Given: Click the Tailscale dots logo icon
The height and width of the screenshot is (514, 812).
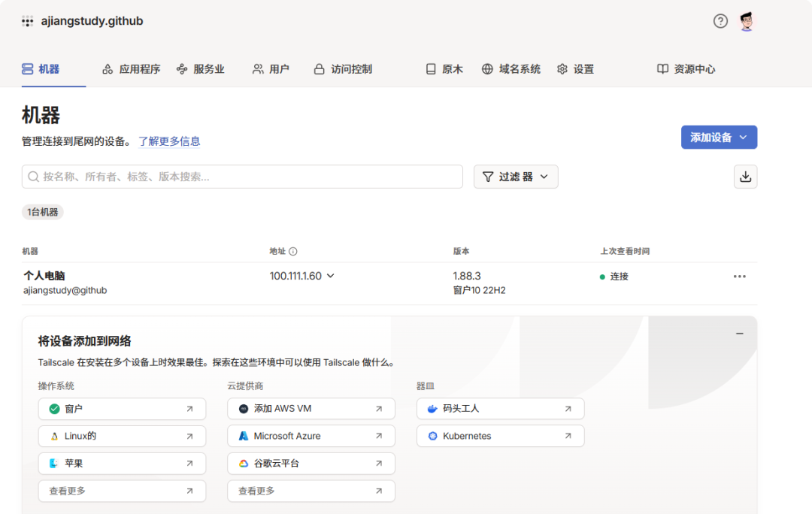Looking at the screenshot, I should [x=28, y=21].
